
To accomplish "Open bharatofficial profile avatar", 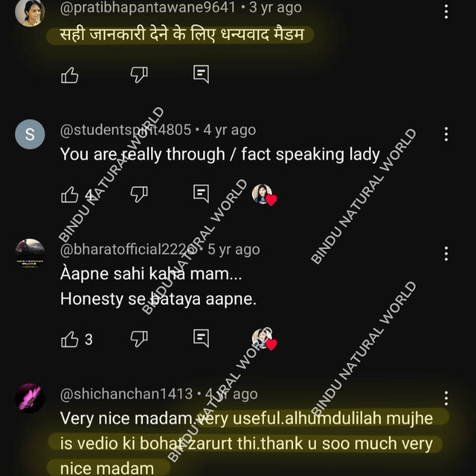I will (x=30, y=254).
